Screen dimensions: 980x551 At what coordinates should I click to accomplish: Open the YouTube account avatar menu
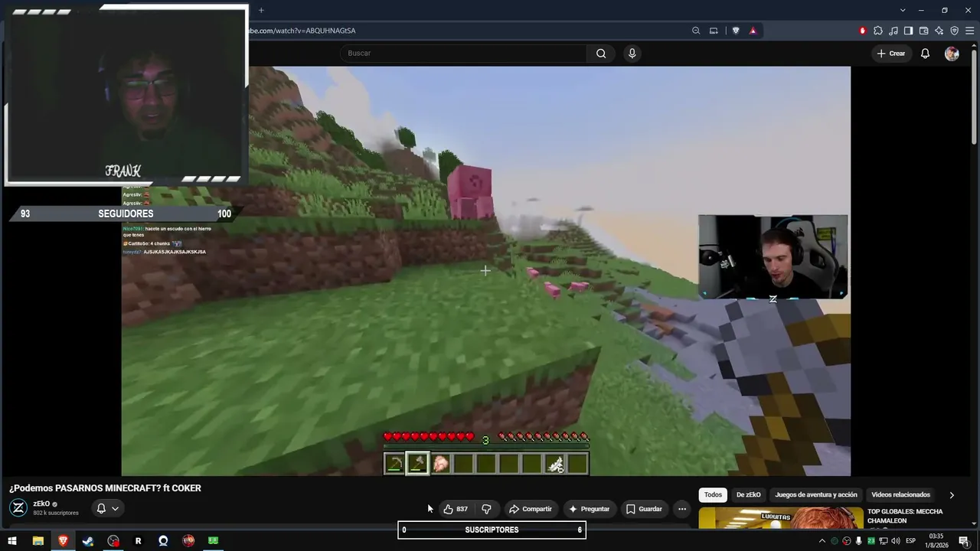pos(952,54)
